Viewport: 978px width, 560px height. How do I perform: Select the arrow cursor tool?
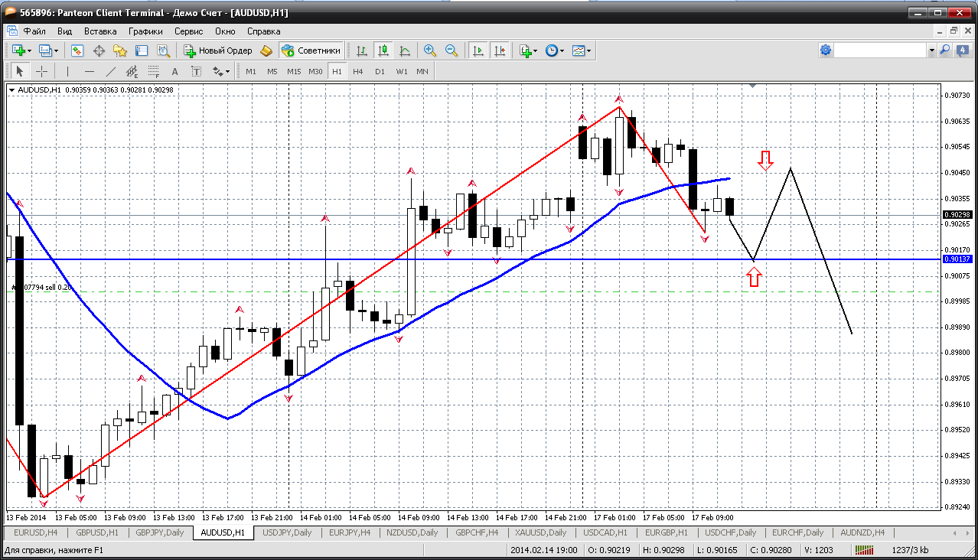pos(20,71)
